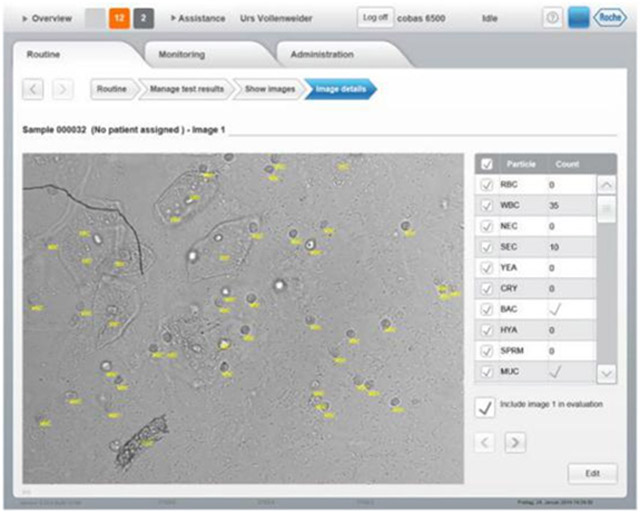Go back with breadcrumb left arrow

tap(33, 90)
